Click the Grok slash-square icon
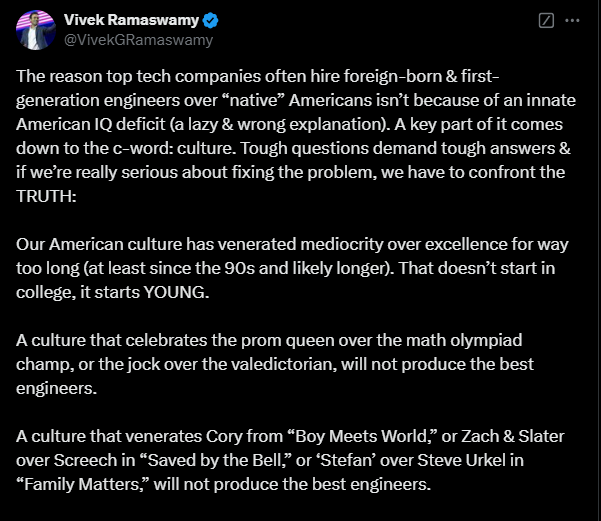The height and width of the screenshot is (521, 601). 546,20
